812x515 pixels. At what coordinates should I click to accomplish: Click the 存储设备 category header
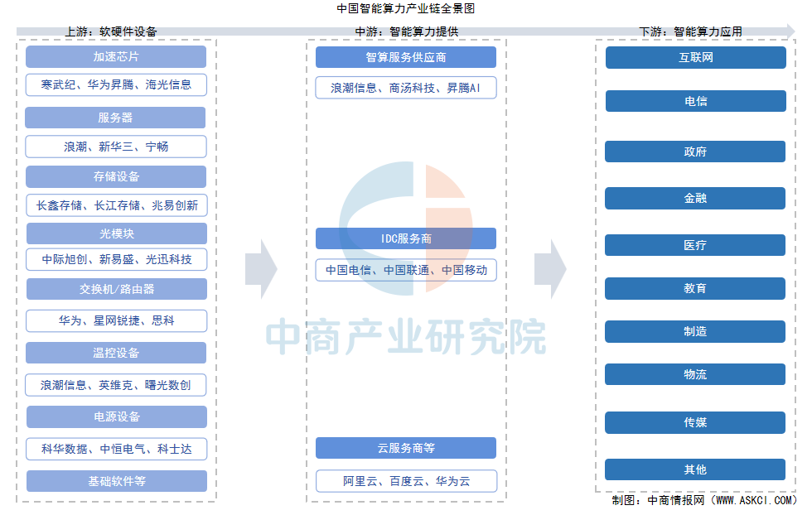[x=116, y=177]
